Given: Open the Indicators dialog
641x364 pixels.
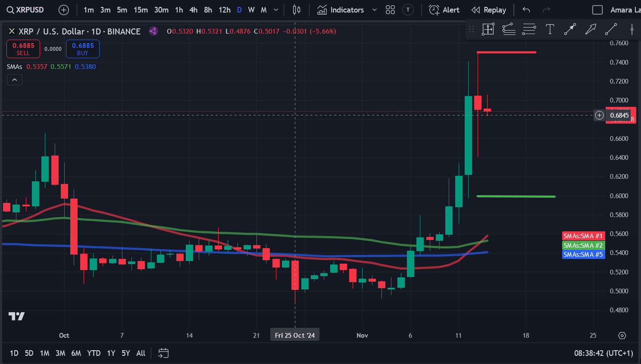Looking at the screenshot, I should [341, 9].
